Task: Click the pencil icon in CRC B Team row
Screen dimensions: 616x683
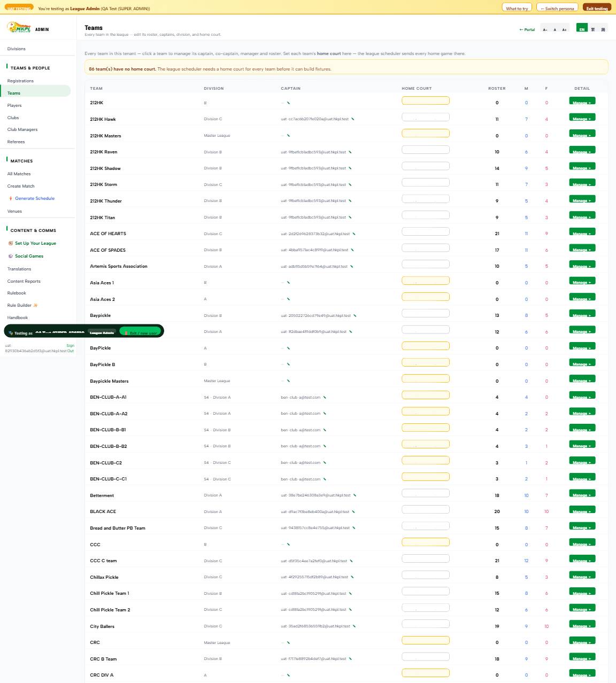Action: (351, 659)
